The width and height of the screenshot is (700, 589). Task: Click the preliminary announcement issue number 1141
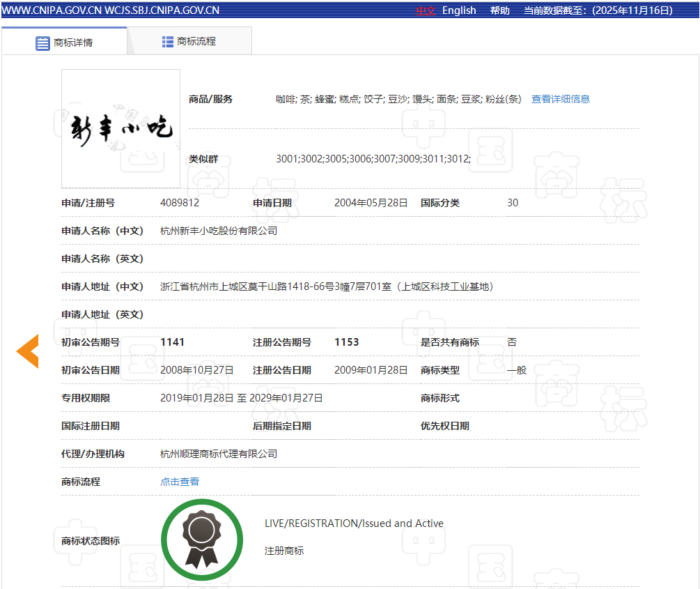coord(172,342)
